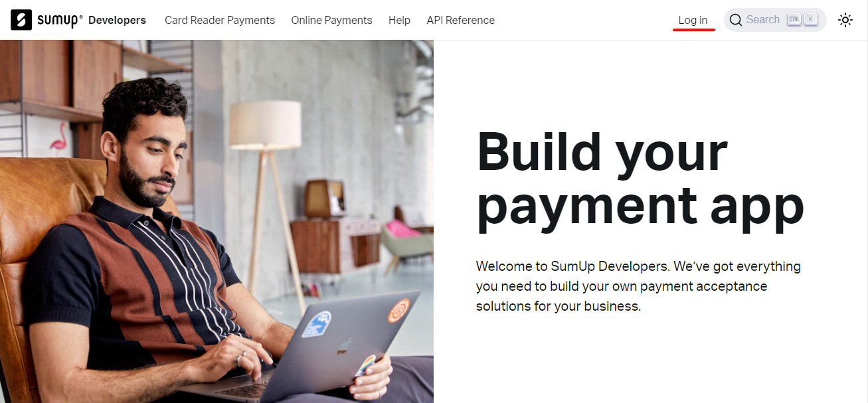This screenshot has width=868, height=403.
Task: Click the Log in link
Action: point(693,20)
